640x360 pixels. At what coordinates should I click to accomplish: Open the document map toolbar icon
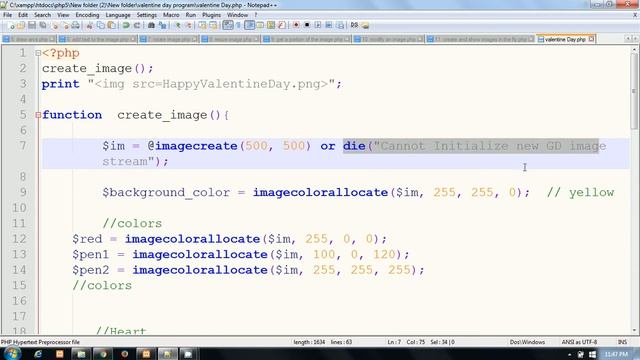pos(271,25)
